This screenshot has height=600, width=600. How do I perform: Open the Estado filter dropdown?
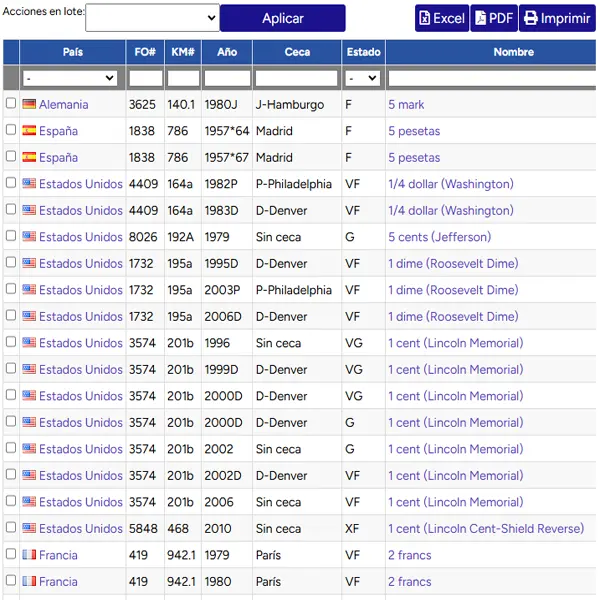(x=363, y=78)
